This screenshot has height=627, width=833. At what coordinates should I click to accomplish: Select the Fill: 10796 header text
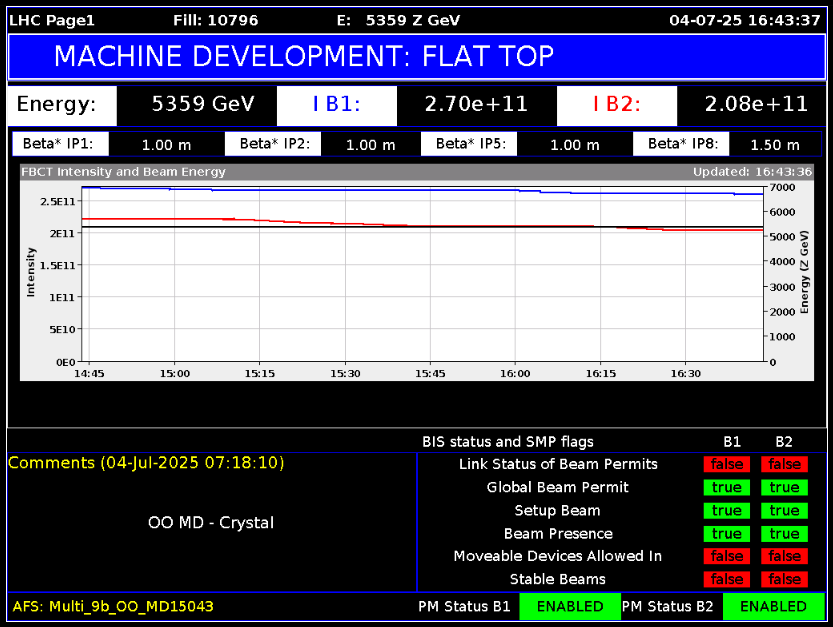click(x=216, y=20)
